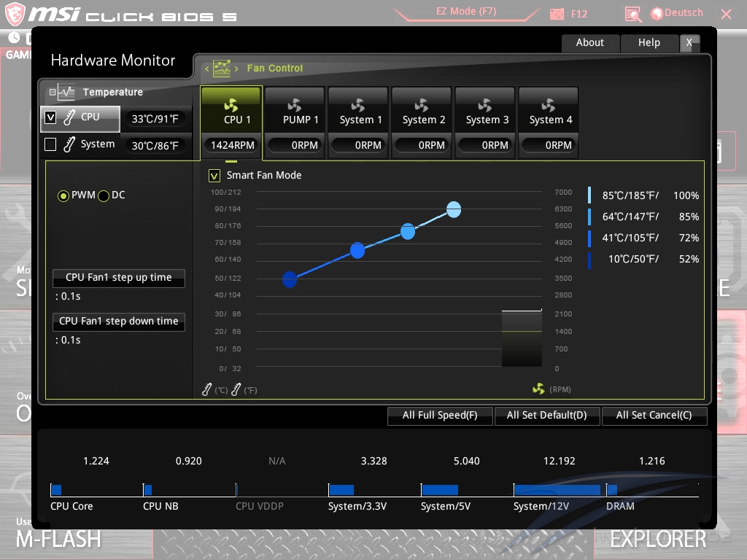Click the System thermometer icon
The width and height of the screenshot is (747, 560).
pyautogui.click(x=69, y=144)
